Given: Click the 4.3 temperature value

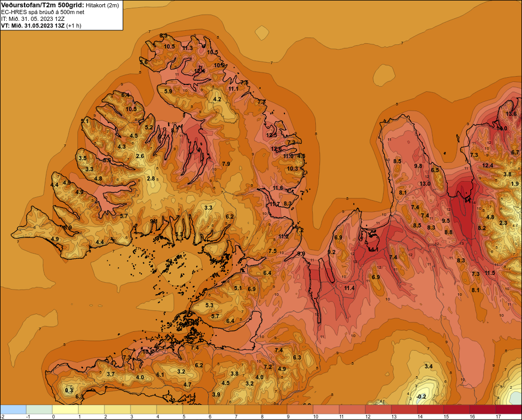Looking at the screenshot, I should click(x=122, y=147).
